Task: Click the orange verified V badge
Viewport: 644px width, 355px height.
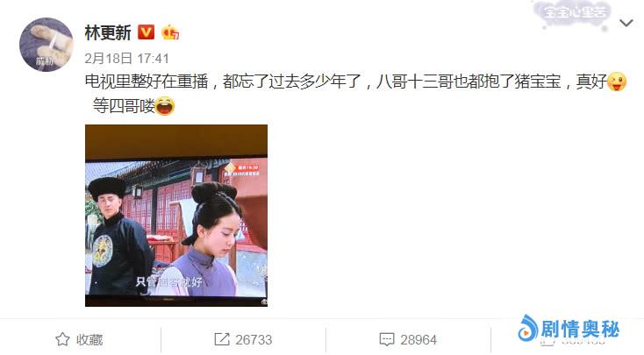Action: click(146, 32)
